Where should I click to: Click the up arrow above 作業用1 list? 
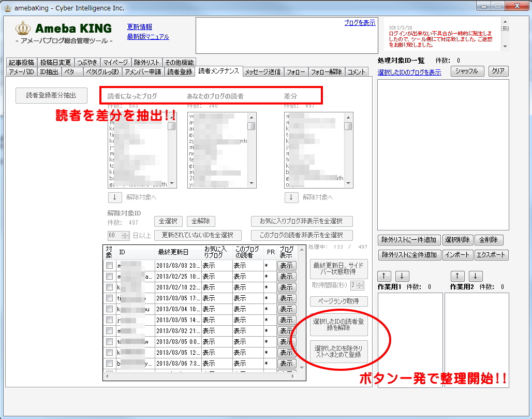(x=384, y=276)
